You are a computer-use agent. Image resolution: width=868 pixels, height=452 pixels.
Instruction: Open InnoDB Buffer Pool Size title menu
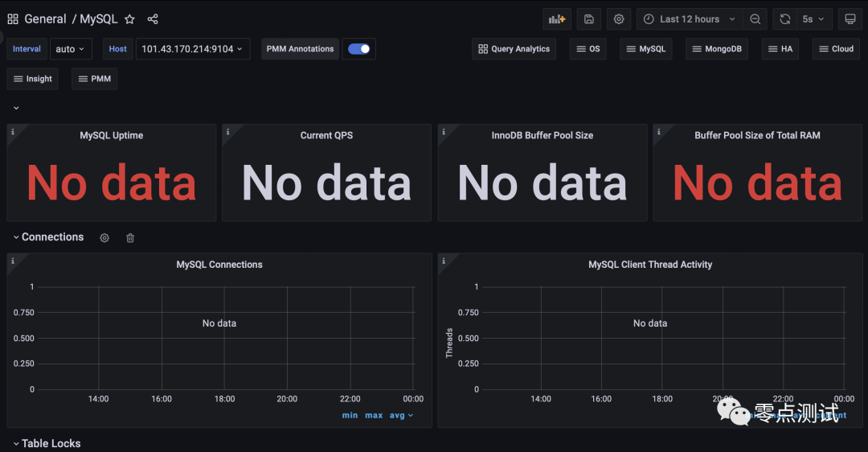click(542, 136)
